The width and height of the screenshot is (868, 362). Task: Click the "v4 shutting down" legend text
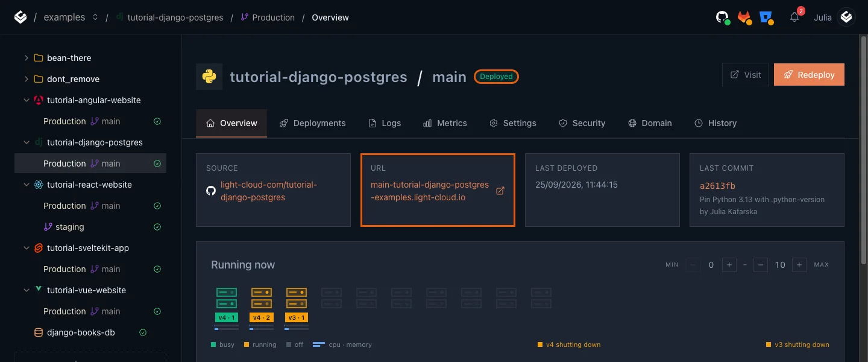pos(573,345)
